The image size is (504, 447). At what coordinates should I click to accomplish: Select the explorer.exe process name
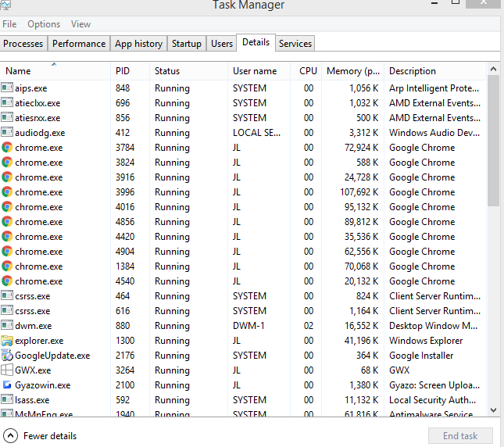(39, 340)
